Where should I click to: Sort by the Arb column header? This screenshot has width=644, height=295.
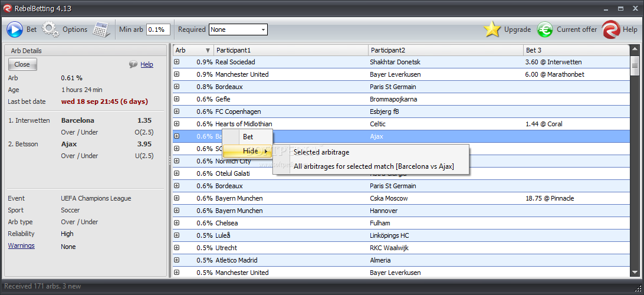tap(193, 50)
